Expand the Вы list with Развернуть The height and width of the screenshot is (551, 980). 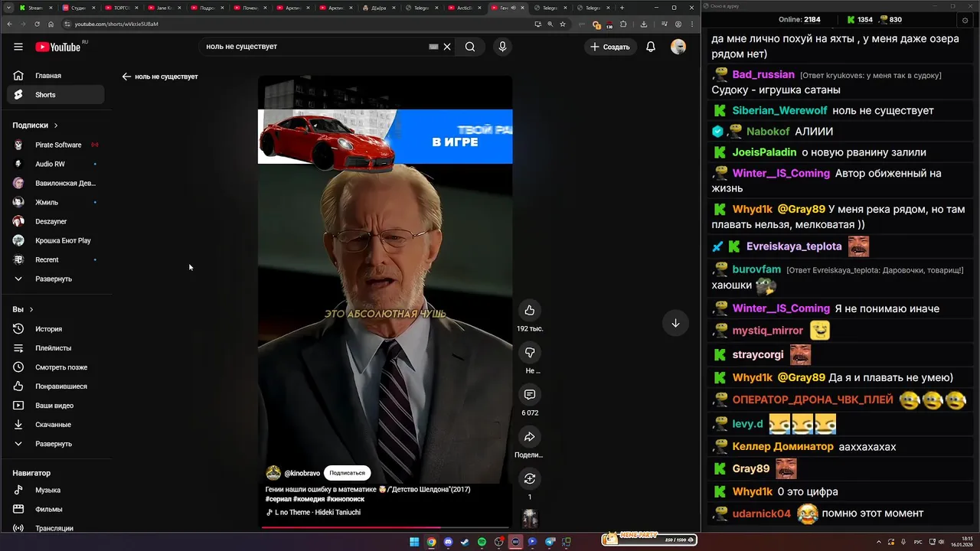[x=55, y=444]
